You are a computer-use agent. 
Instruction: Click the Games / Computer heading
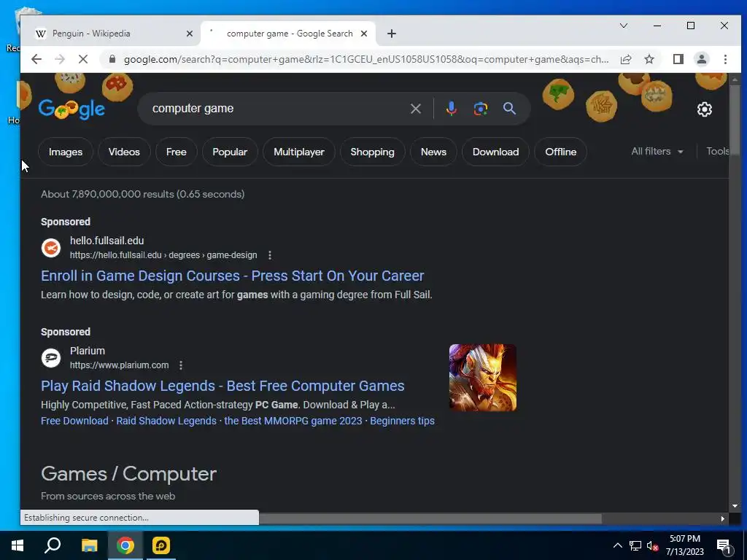coord(128,474)
